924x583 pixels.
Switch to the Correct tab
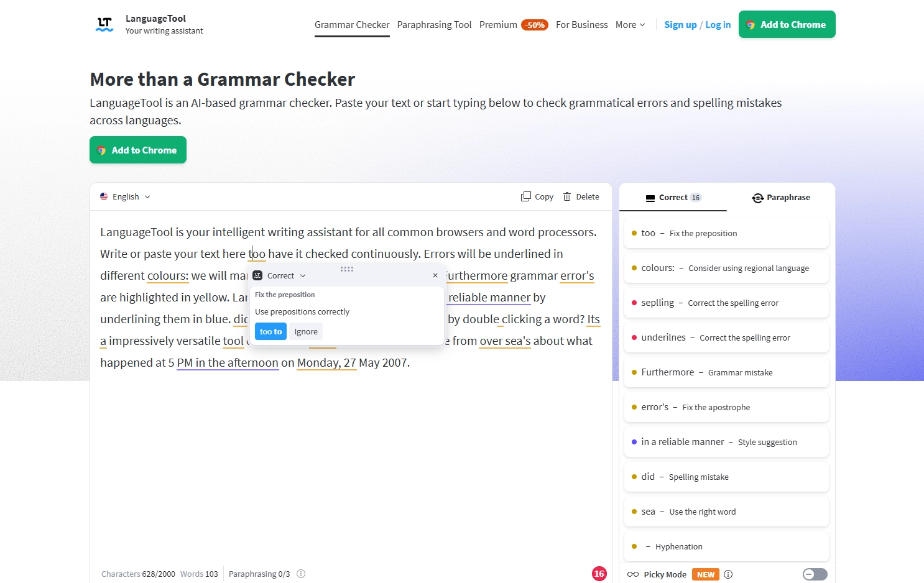click(x=673, y=197)
